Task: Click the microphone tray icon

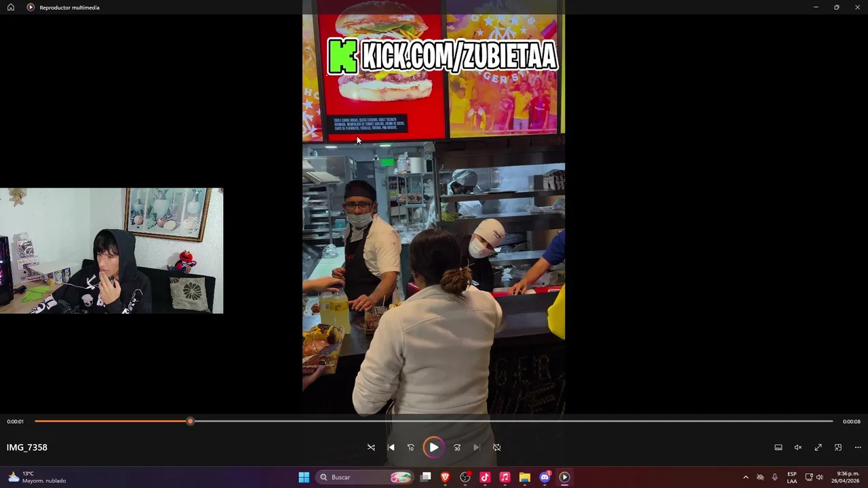Action: pyautogui.click(x=774, y=477)
